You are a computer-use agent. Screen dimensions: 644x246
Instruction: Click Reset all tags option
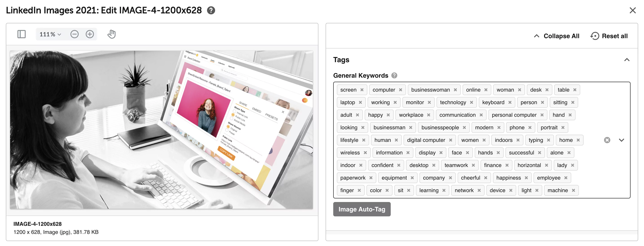(x=609, y=36)
